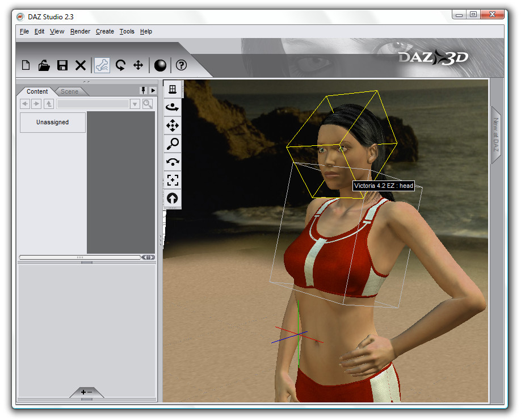The width and height of the screenshot is (525, 420).
Task: Search content with the magnifier icon
Action: point(148,104)
